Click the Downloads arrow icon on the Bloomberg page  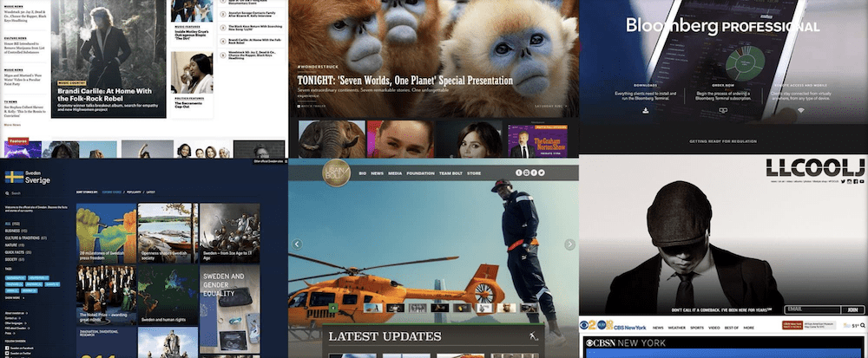[646, 110]
